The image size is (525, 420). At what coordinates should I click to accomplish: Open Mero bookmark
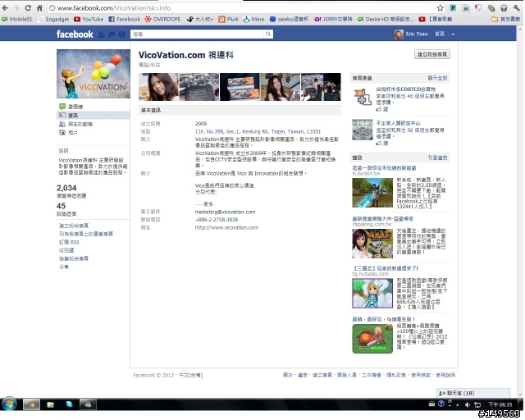point(253,20)
